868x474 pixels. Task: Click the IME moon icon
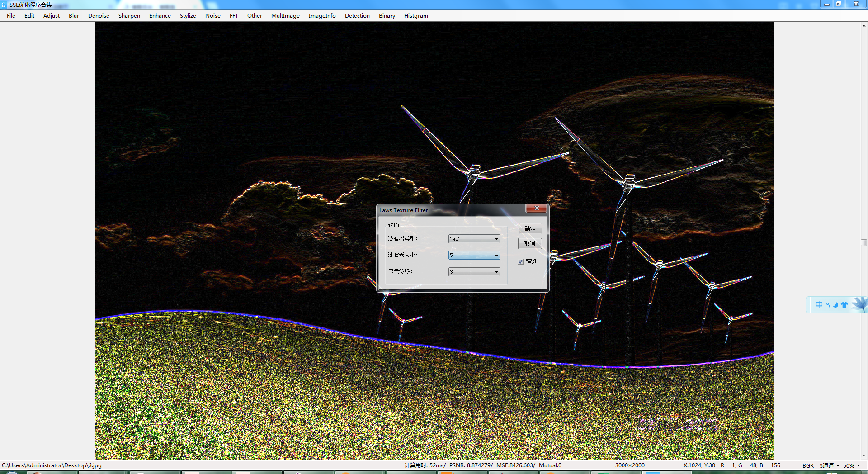835,305
